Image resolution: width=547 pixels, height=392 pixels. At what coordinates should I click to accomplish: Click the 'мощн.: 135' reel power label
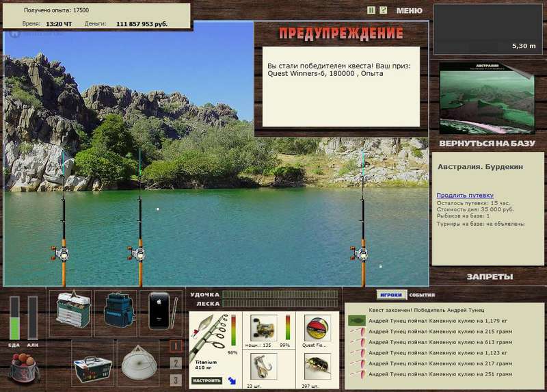[258, 345]
